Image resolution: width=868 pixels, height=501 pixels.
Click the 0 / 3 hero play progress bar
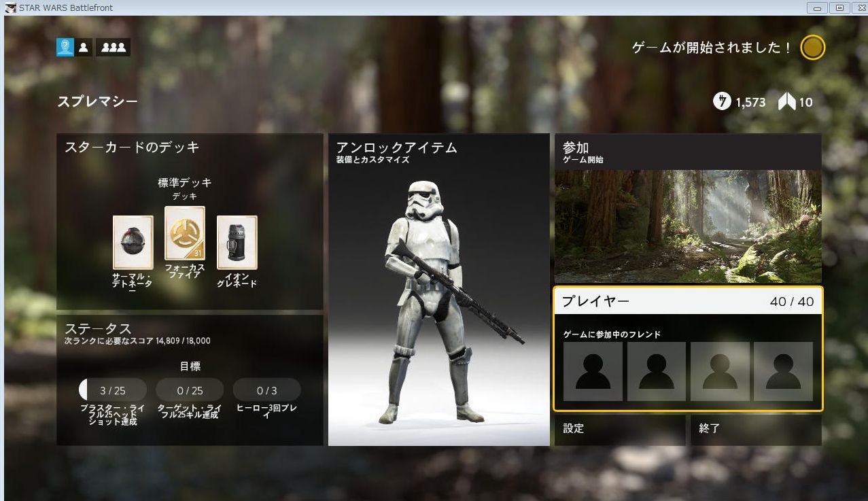click(x=266, y=390)
